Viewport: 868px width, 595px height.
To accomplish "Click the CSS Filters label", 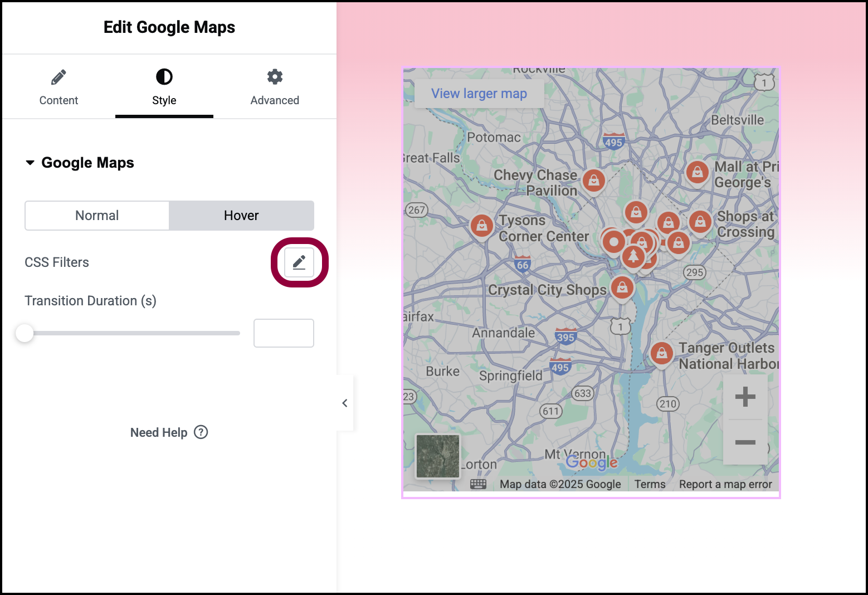I will coord(57,262).
